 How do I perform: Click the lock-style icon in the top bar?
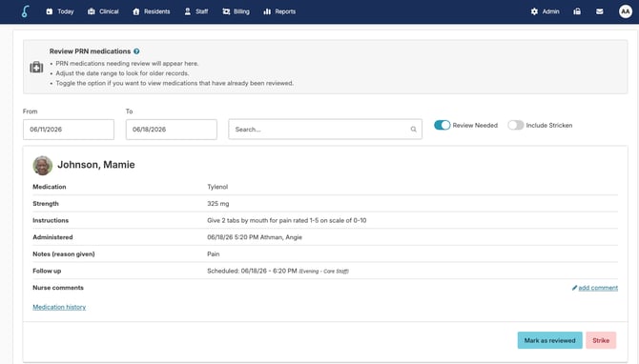577,11
